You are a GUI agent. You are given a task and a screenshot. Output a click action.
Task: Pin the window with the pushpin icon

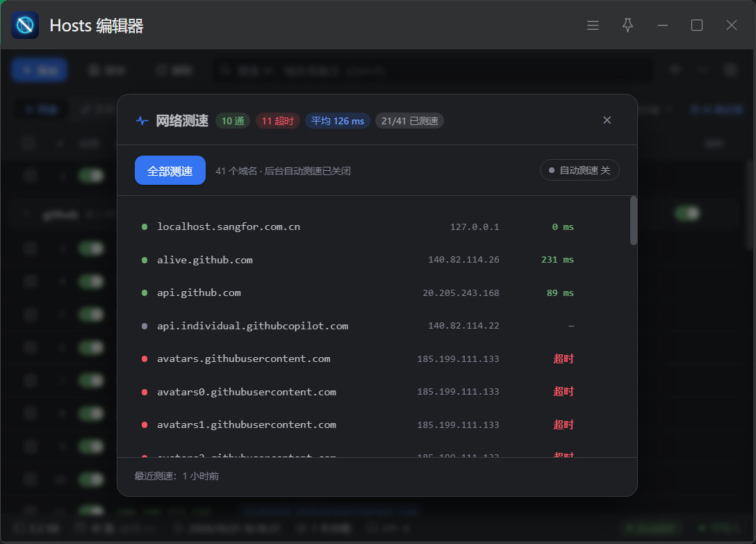click(x=627, y=25)
